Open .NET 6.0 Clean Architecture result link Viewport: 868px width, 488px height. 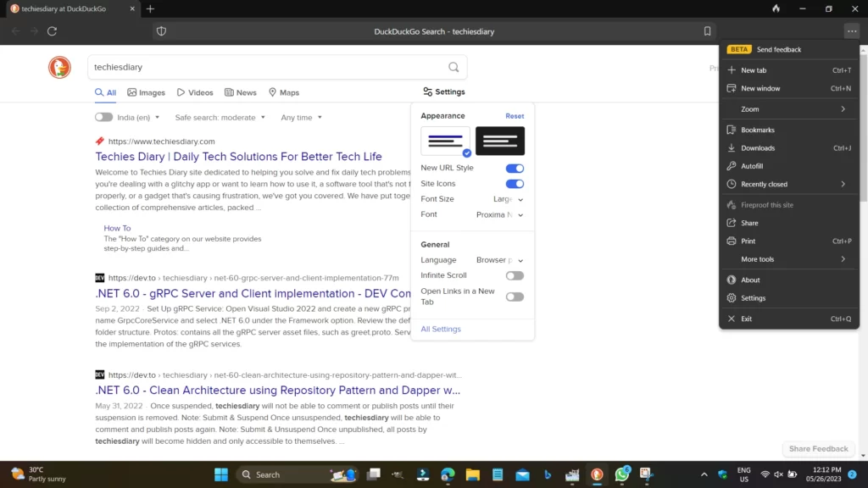coord(277,390)
